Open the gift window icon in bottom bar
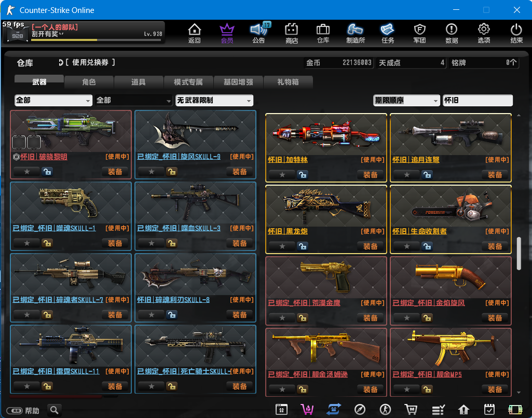The height and width of the screenshot is (418, 532). point(281,410)
